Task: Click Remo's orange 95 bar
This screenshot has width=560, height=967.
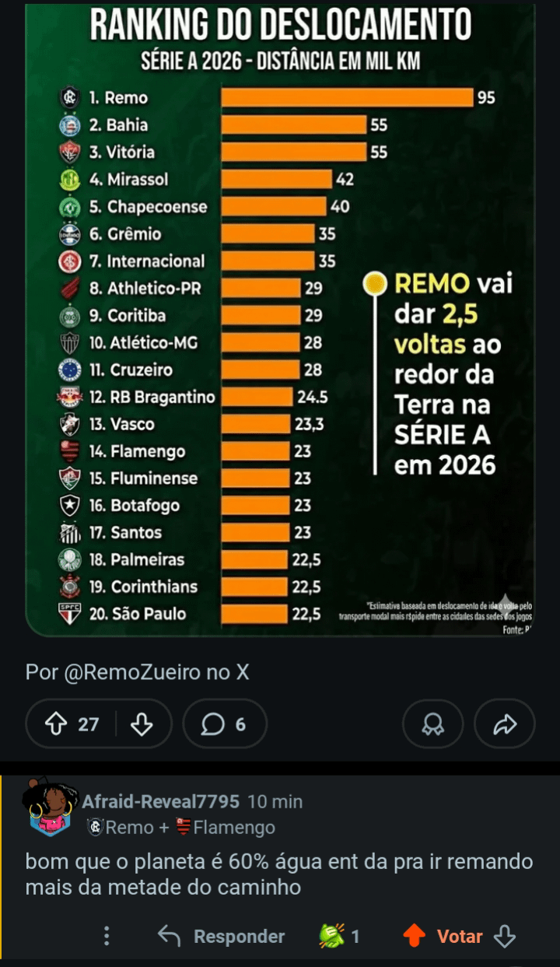Action: 347,98
